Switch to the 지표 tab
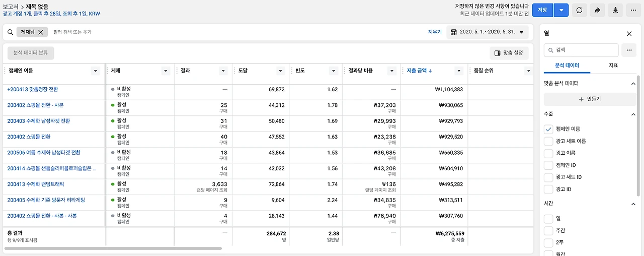 point(613,66)
